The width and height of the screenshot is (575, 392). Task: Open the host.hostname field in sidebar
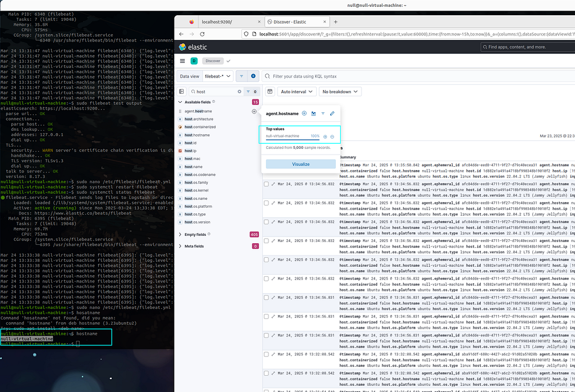(x=197, y=135)
